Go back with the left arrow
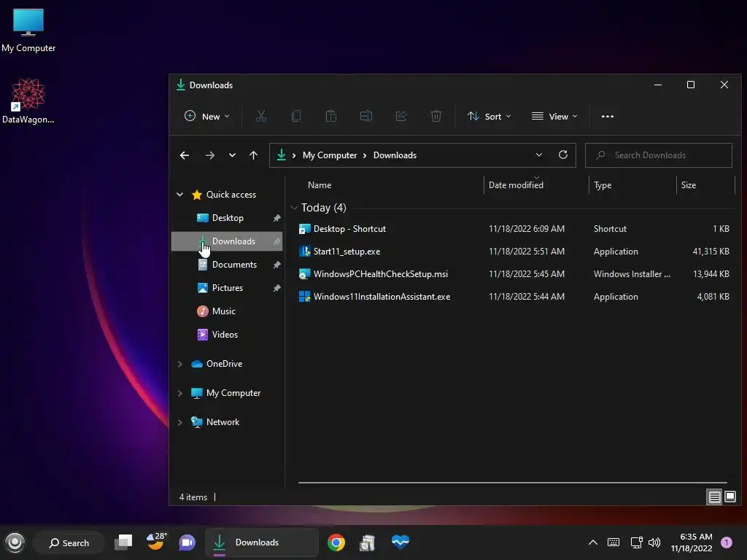 click(185, 155)
